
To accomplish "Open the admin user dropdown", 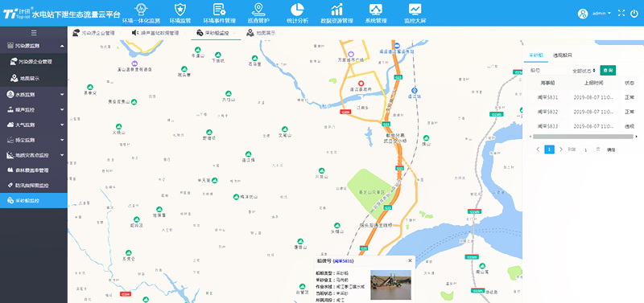I will [x=601, y=13].
